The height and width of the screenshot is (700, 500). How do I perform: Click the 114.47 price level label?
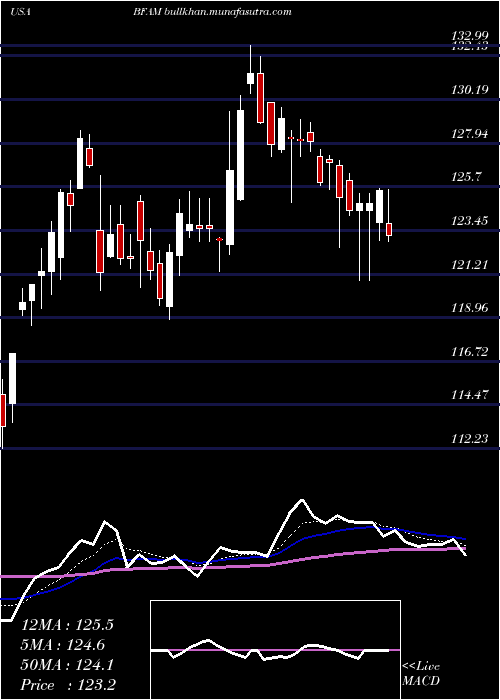click(x=470, y=395)
